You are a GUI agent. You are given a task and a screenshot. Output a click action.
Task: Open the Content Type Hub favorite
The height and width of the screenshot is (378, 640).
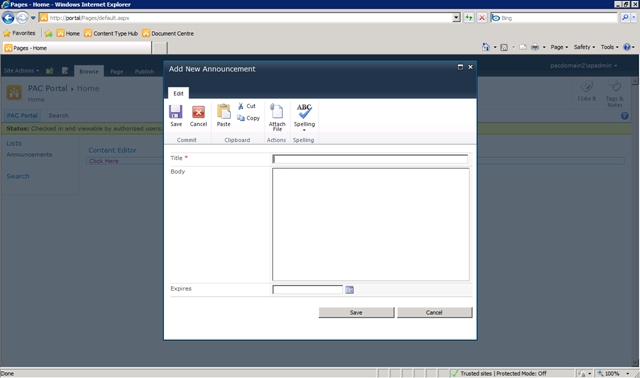111,33
